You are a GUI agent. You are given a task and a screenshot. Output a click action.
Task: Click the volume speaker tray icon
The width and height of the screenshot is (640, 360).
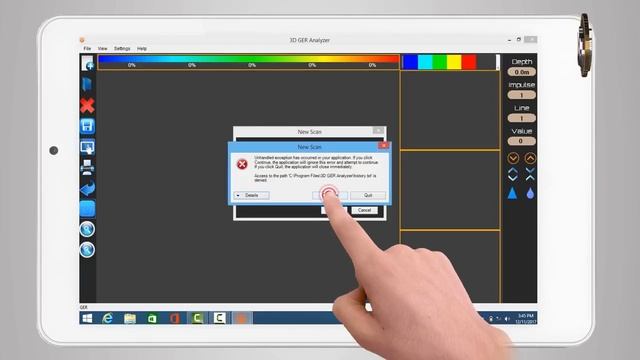[x=507, y=319]
